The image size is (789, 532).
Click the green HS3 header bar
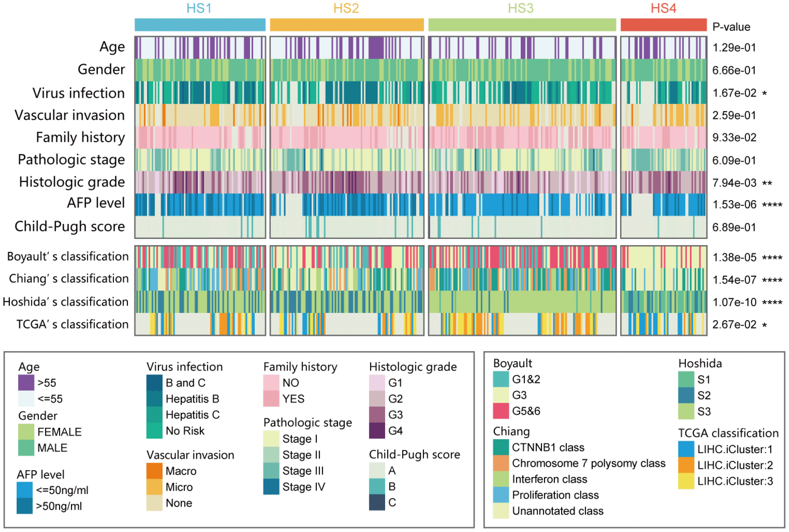(x=522, y=25)
